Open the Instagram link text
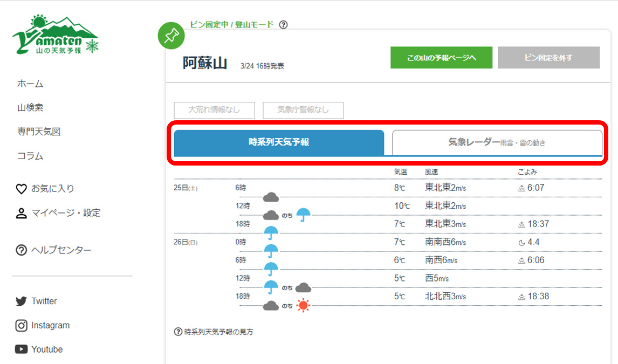618x364 pixels. click(x=51, y=325)
